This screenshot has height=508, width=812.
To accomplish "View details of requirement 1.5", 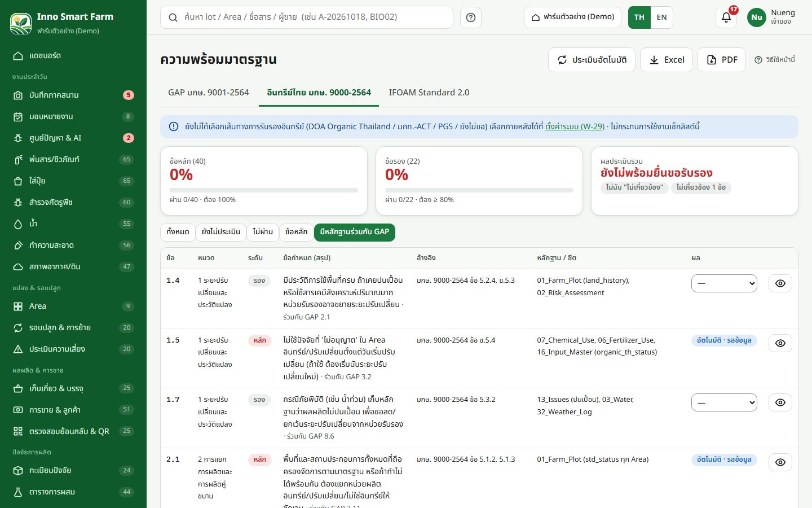I will [780, 343].
